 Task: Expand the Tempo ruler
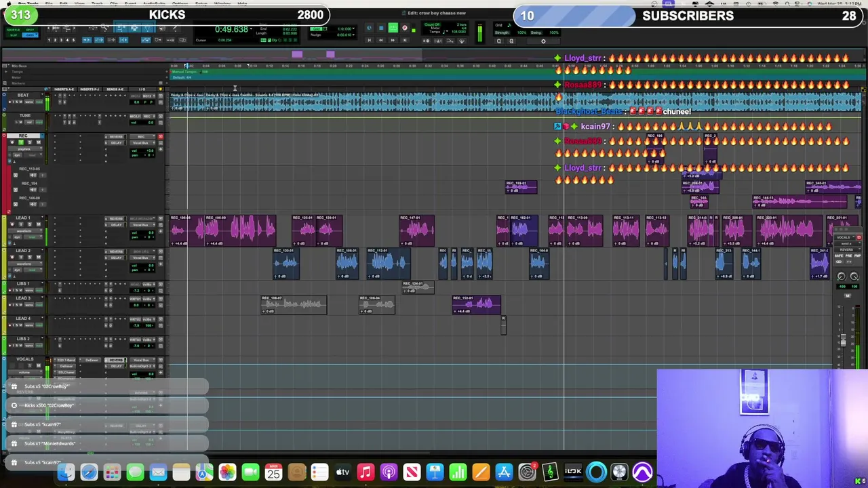5,71
